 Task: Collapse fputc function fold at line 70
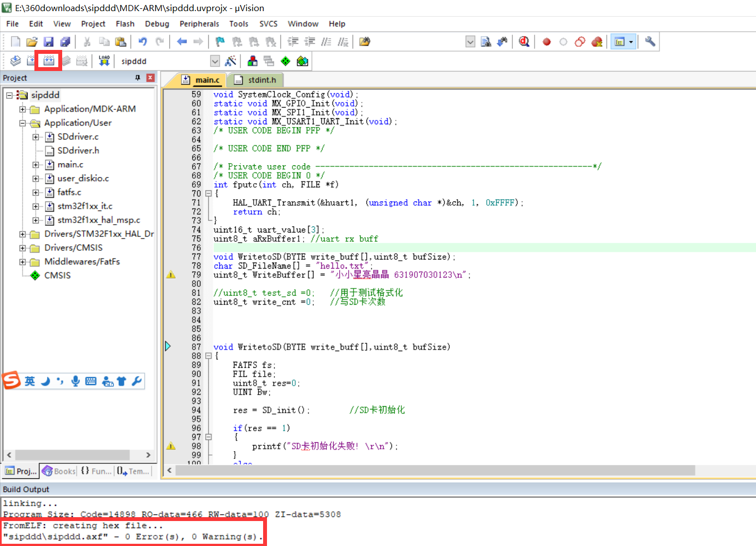click(x=208, y=194)
